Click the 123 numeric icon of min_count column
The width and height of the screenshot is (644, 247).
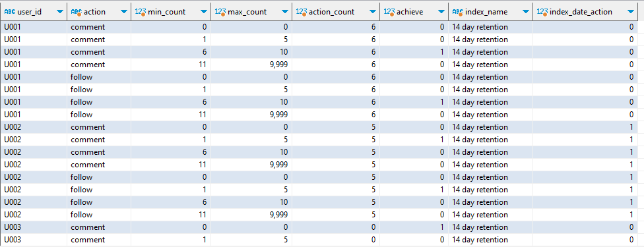pyautogui.click(x=140, y=12)
